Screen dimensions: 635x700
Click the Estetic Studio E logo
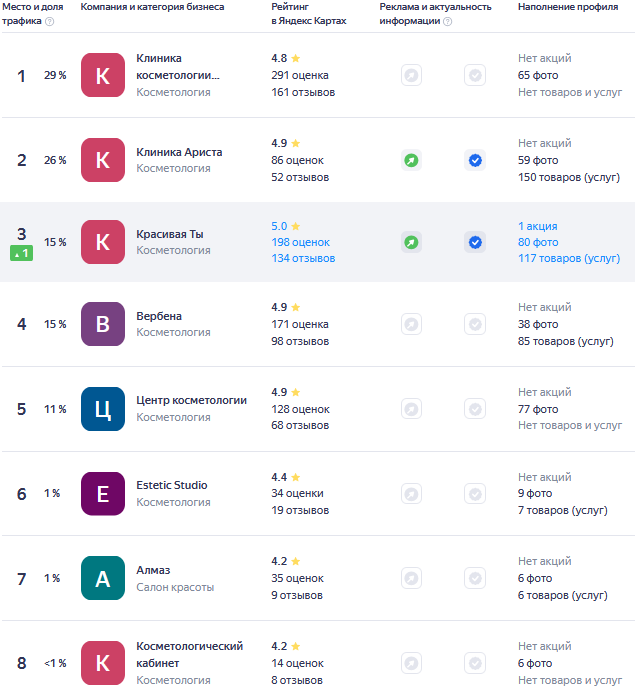coord(103,494)
